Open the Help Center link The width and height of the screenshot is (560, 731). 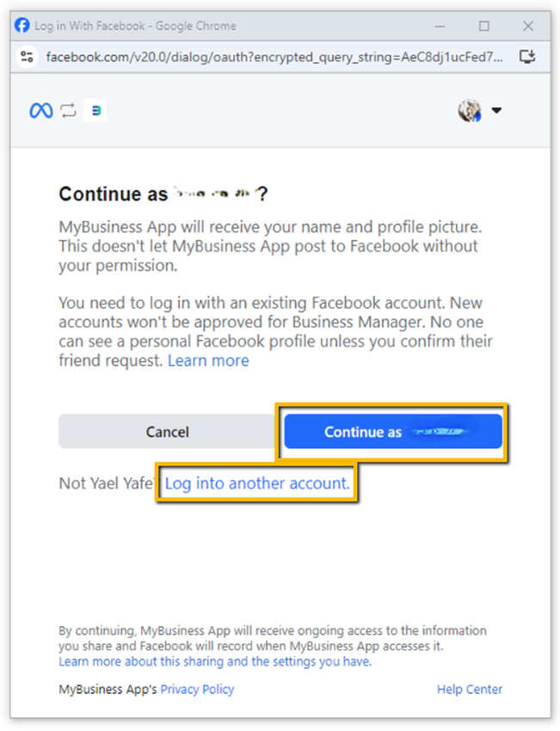click(470, 689)
